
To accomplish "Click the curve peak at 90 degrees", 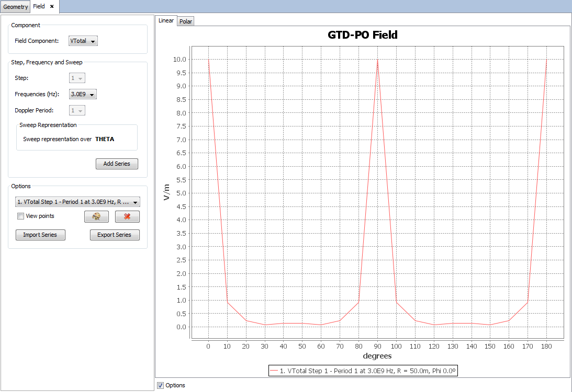I will click(377, 60).
